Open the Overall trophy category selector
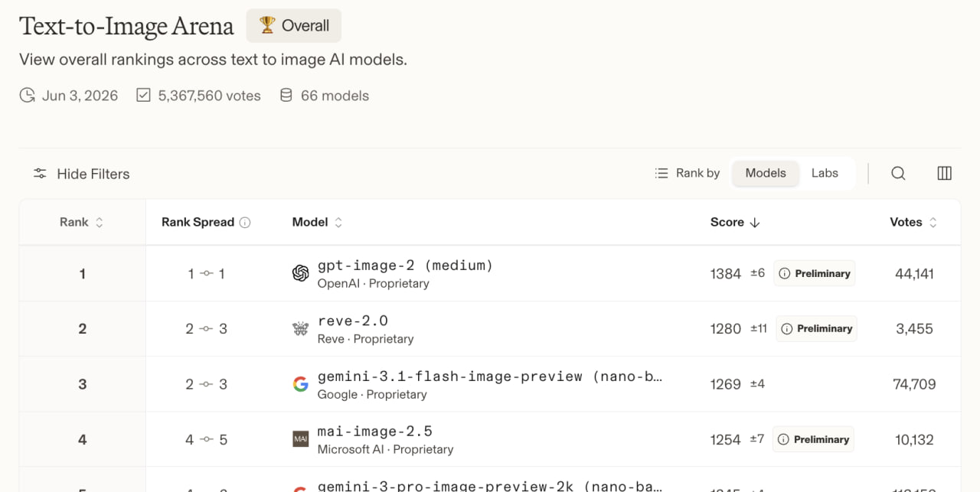 pos(294,26)
